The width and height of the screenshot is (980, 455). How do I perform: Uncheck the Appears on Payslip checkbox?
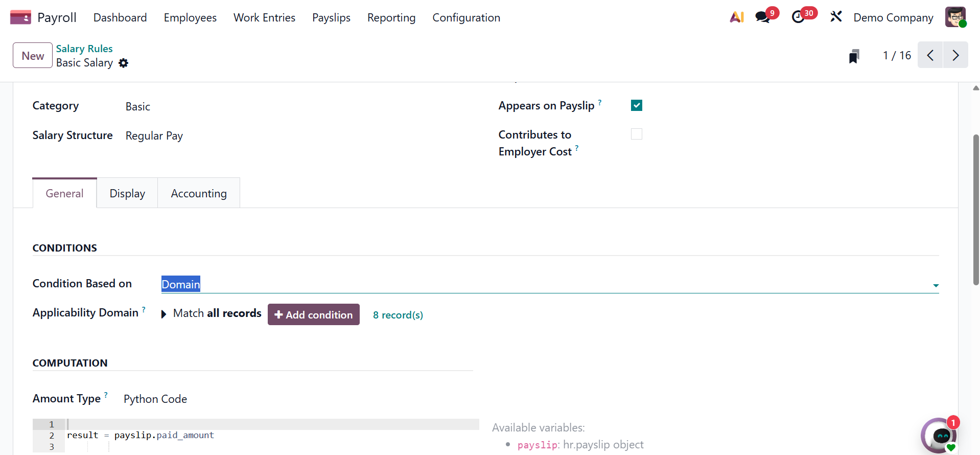[x=637, y=105]
